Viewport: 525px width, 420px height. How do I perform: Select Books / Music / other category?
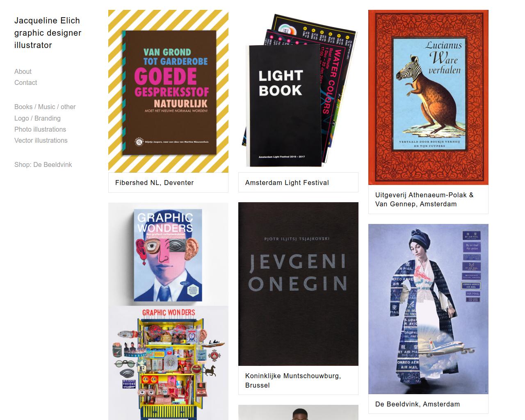(x=45, y=107)
